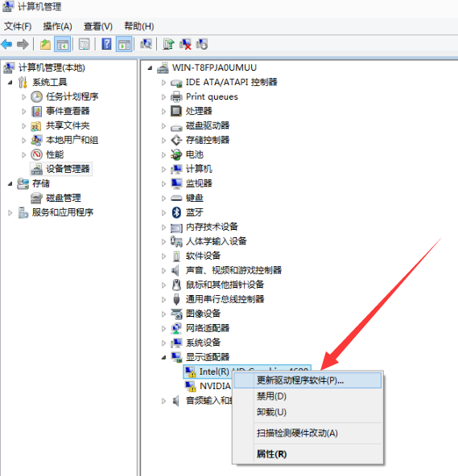Expand the 蓝牙 (Bluetooth) device category

point(164,212)
